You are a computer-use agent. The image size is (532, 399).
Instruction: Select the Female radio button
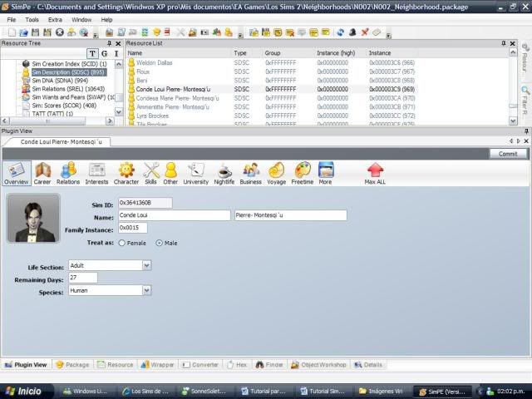pyautogui.click(x=122, y=243)
